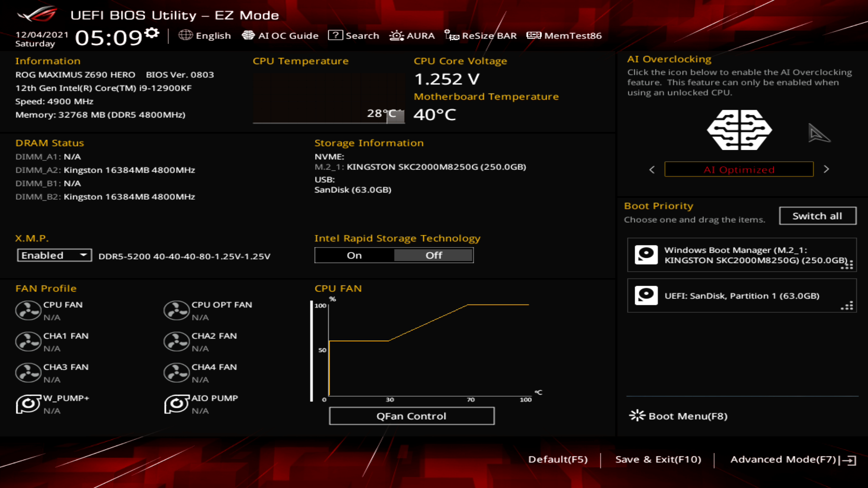Screen dimensions: 868x488
Task: Click the Windows Boot Manager disk icon
Action: point(646,255)
